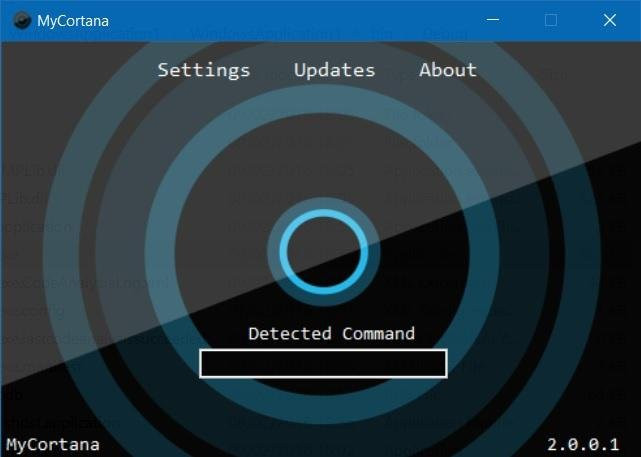Open the About menu

(448, 70)
